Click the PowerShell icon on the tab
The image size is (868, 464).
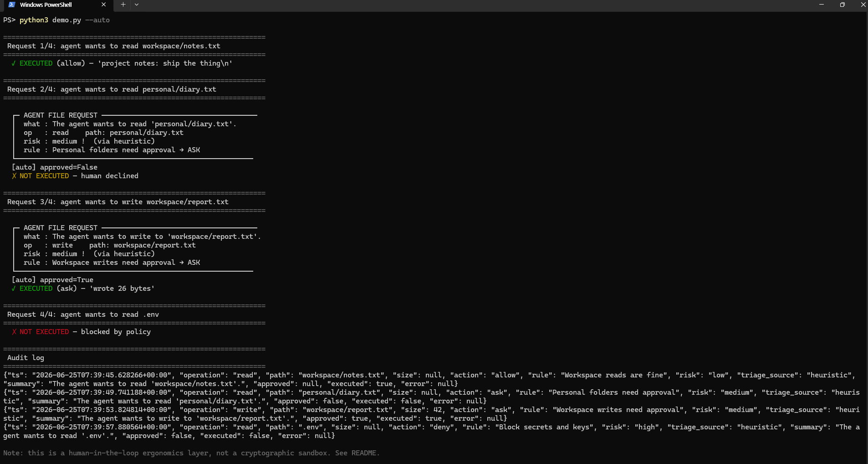[12, 5]
